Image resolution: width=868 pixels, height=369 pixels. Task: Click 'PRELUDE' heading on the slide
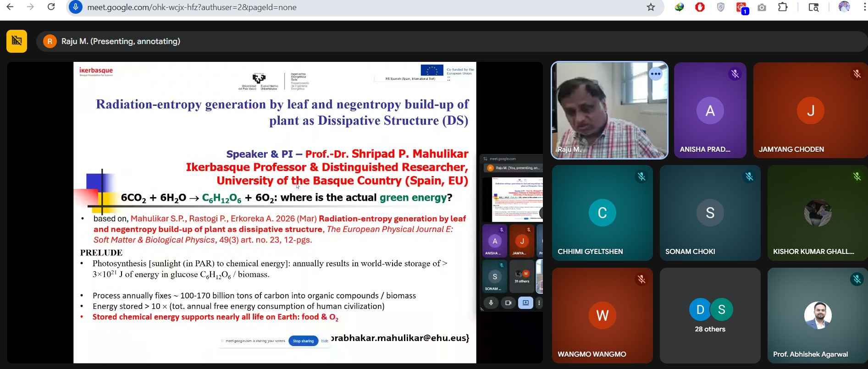[x=101, y=253]
